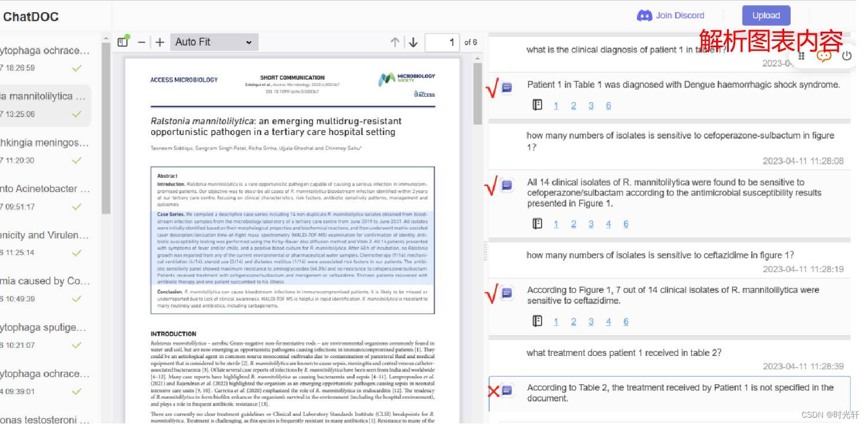Open document 'mia caused by Co…' in list
868x424 pixels.
45,290
